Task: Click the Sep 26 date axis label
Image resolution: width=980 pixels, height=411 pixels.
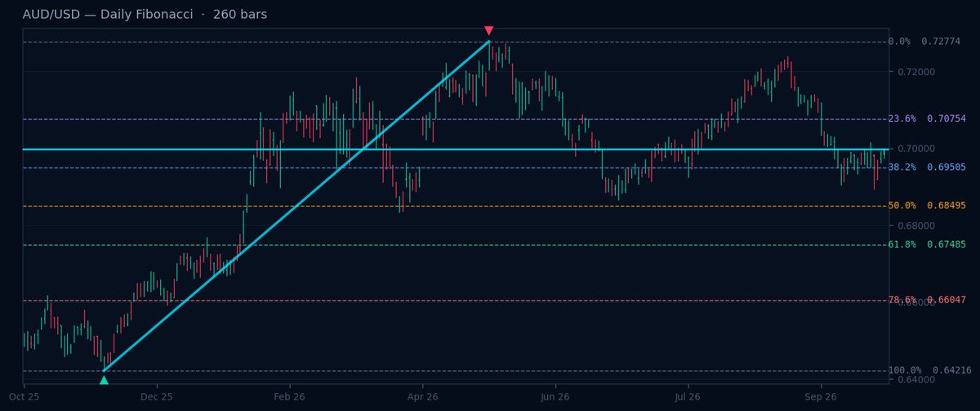Action: click(821, 396)
